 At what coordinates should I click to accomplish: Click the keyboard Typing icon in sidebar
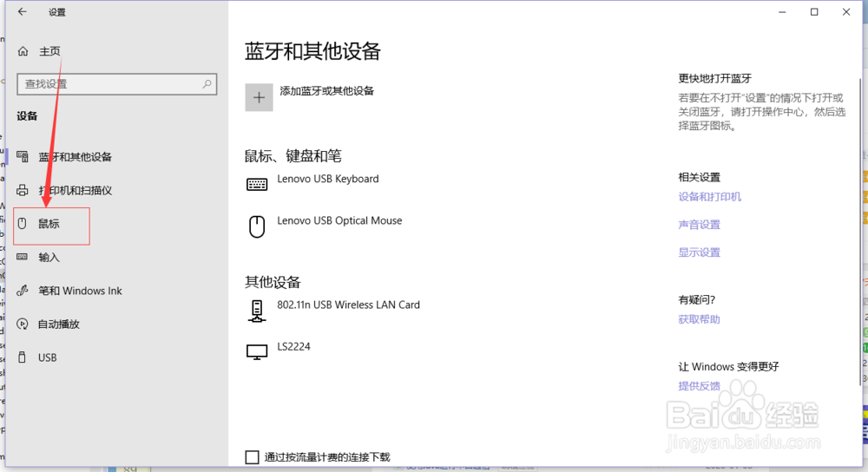point(23,257)
